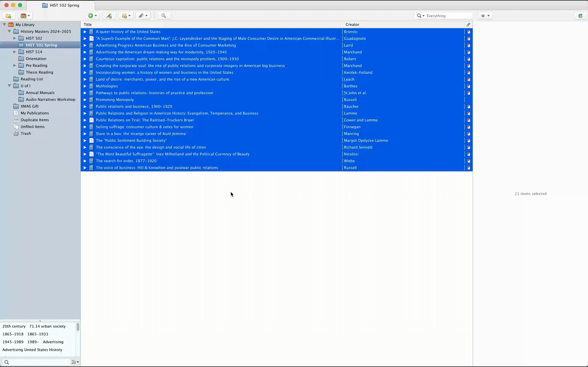
Task: Open the Add Attachment paperclip dropdown
Action: click(143, 16)
